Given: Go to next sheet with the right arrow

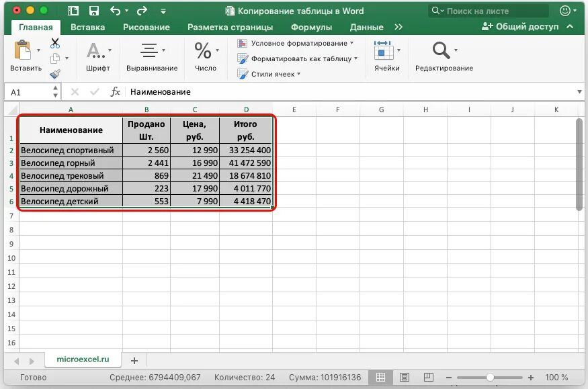Looking at the screenshot, I should 32,361.
